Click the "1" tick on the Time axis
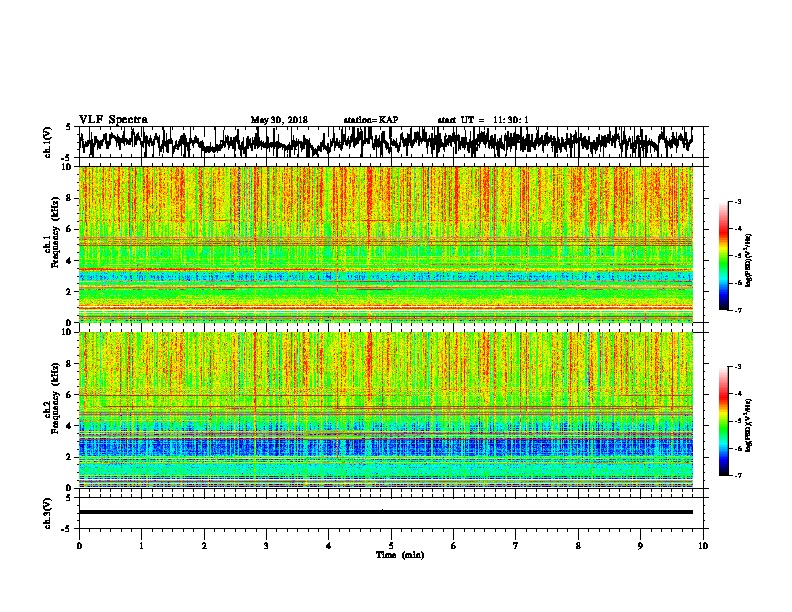792x612 pixels. point(141,546)
